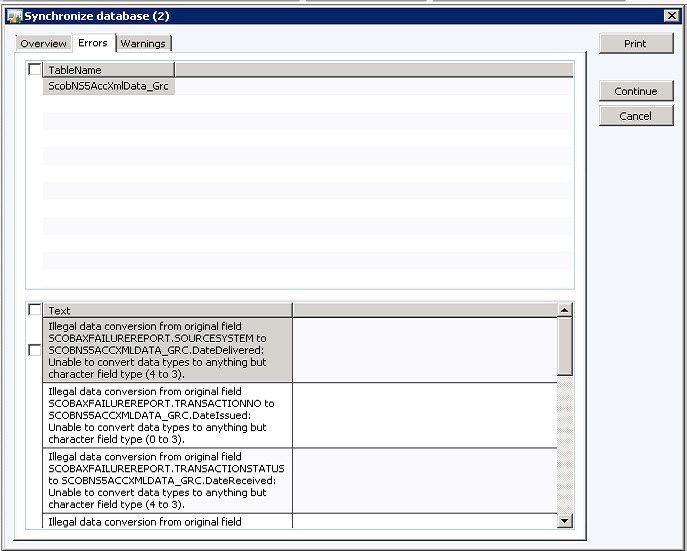Click the Cancel button

click(636, 116)
